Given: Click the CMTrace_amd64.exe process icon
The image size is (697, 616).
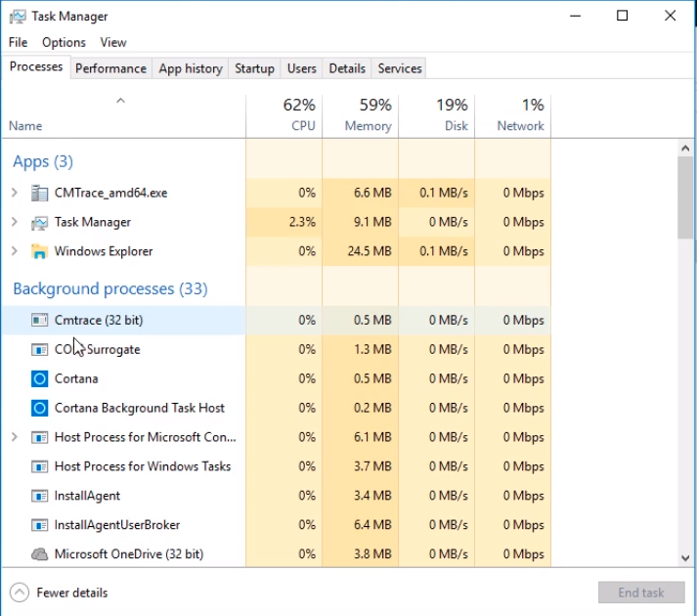Looking at the screenshot, I should [39, 193].
